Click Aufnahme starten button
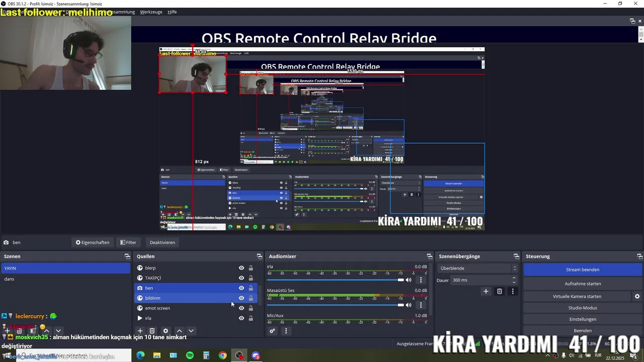Viewport: 644px width, 362px height. click(583, 284)
